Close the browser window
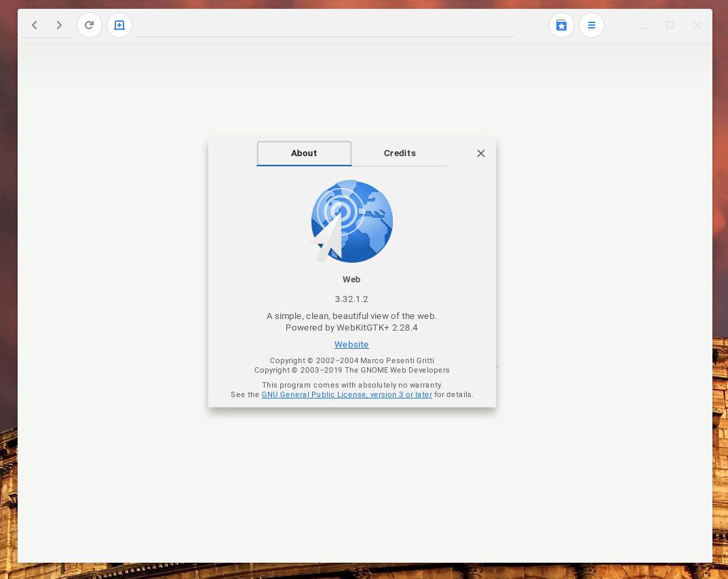The width and height of the screenshot is (728, 579). (697, 25)
